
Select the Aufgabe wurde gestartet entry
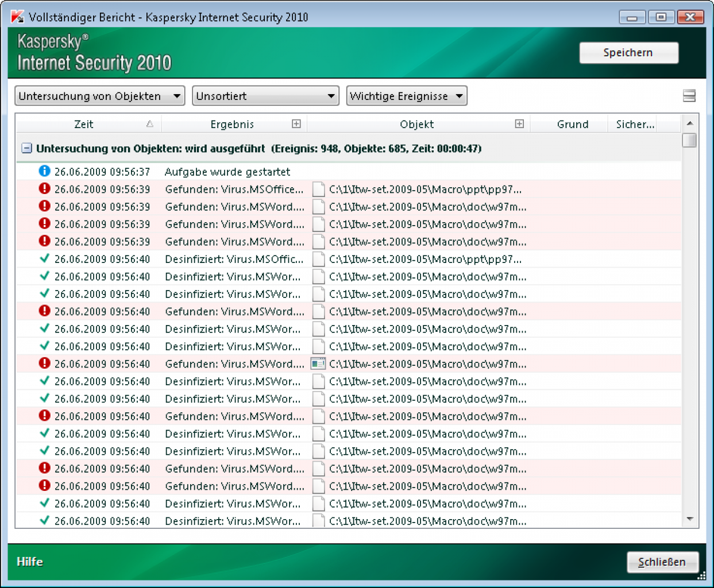click(227, 172)
